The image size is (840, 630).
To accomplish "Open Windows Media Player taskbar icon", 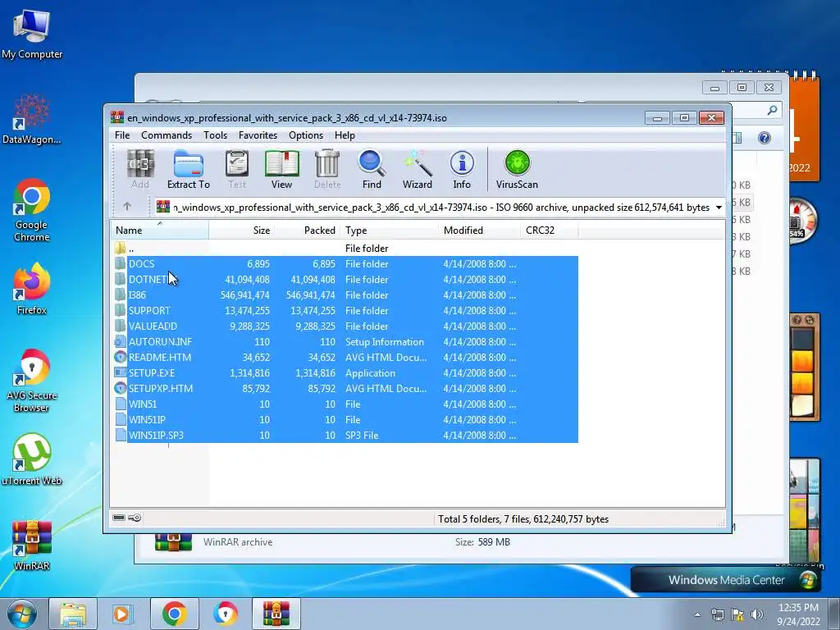I will click(123, 614).
